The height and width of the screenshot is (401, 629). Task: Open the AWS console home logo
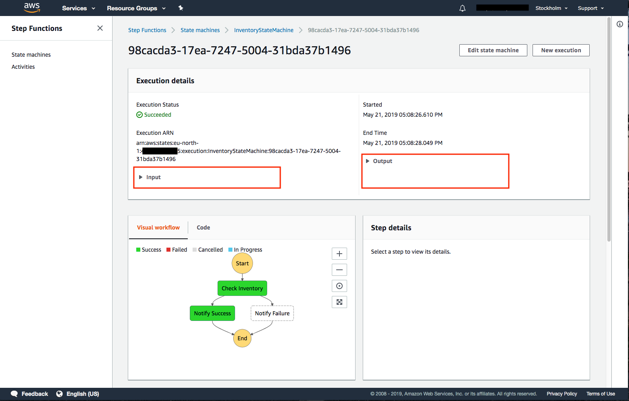[32, 7]
